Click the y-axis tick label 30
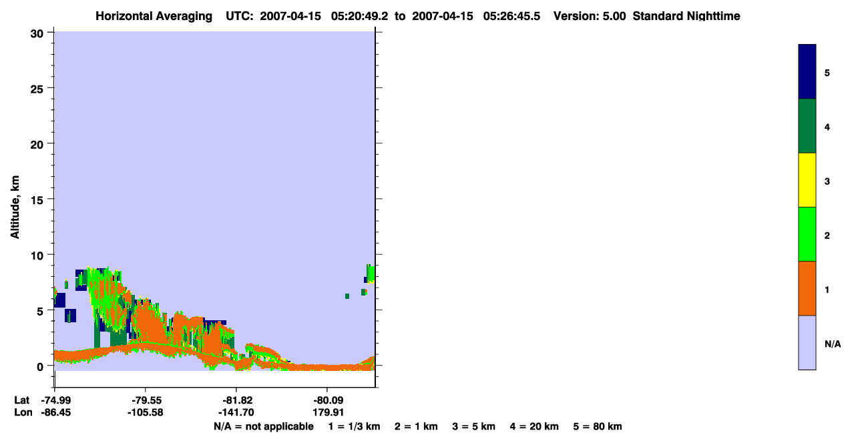The width and height of the screenshot is (868, 445). tap(39, 33)
